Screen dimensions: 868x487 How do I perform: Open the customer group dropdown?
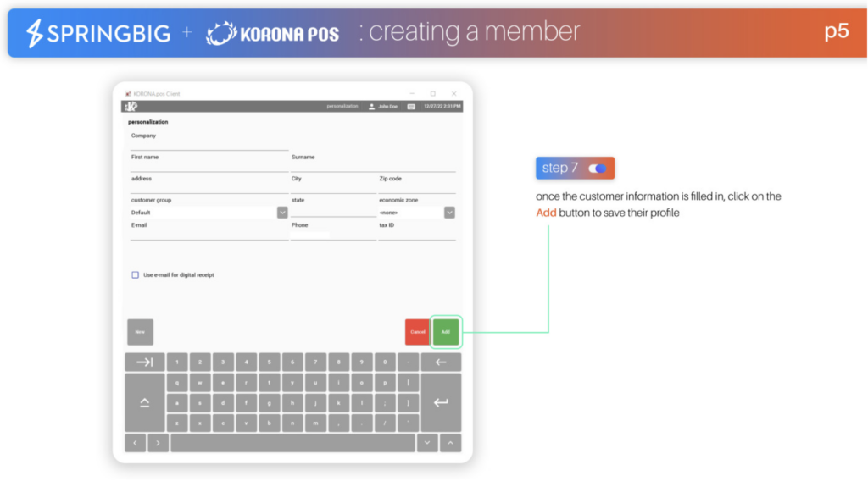282,213
